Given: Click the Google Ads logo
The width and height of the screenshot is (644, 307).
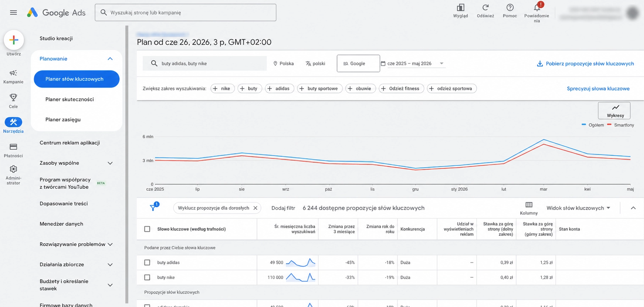Looking at the screenshot, I should click(x=56, y=13).
